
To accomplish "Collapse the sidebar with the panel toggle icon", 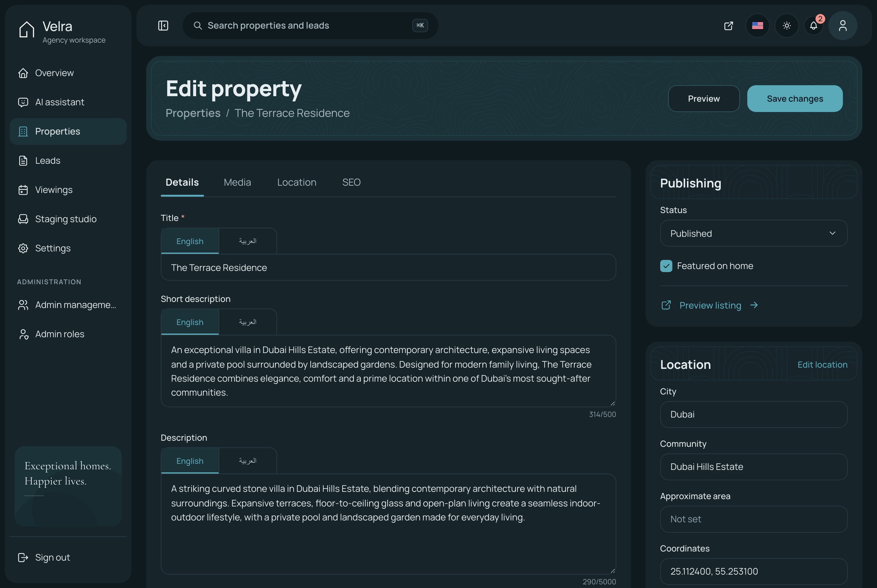I will 163,26.
